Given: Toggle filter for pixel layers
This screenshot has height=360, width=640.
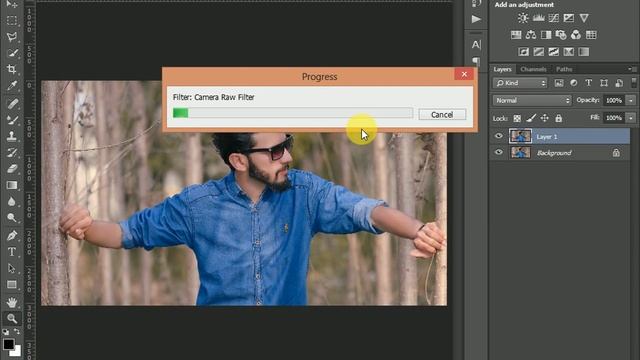Looking at the screenshot, I should (559, 83).
